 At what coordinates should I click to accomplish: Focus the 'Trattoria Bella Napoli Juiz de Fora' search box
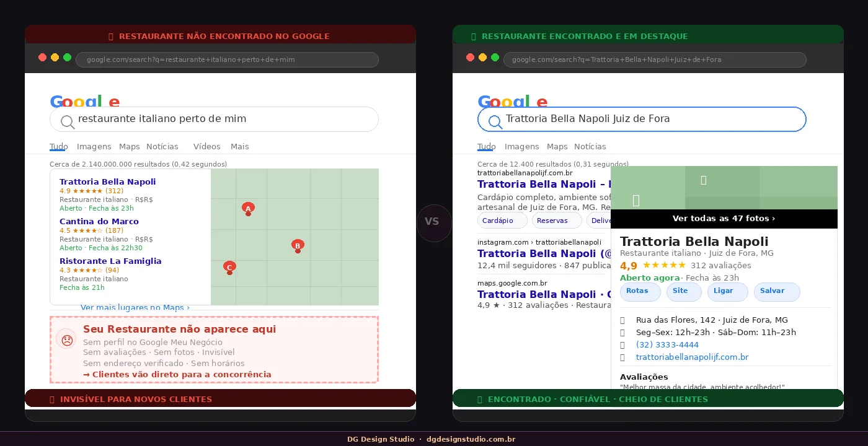(x=642, y=119)
